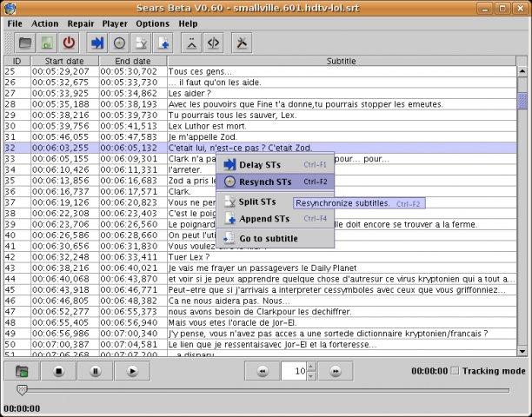Enable the Tracking mode checkbox
This screenshot has height=417, width=532.
[x=455, y=371]
